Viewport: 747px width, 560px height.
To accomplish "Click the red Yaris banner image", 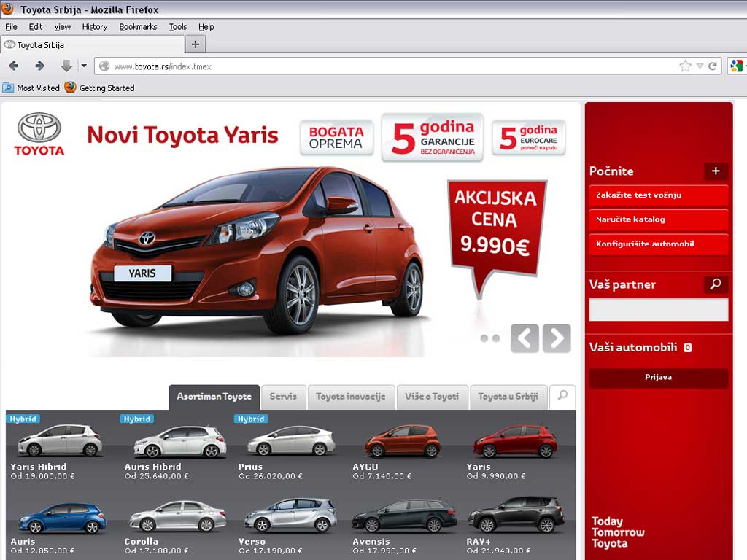I will click(258, 250).
